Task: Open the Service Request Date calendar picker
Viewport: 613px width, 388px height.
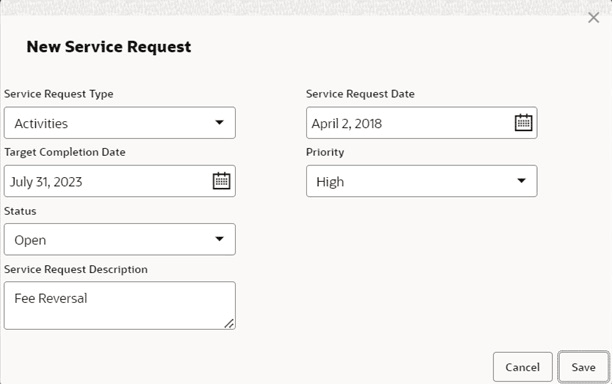Action: (523, 123)
